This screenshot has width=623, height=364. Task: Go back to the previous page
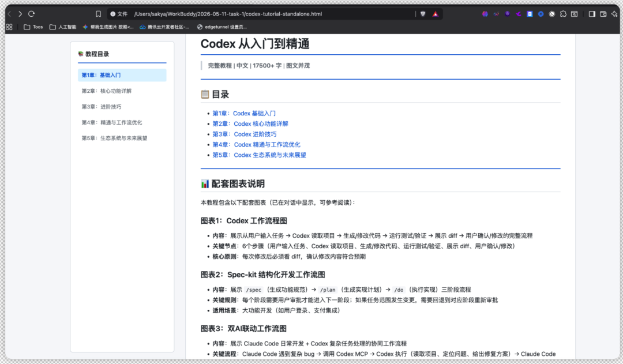[x=9, y=14]
